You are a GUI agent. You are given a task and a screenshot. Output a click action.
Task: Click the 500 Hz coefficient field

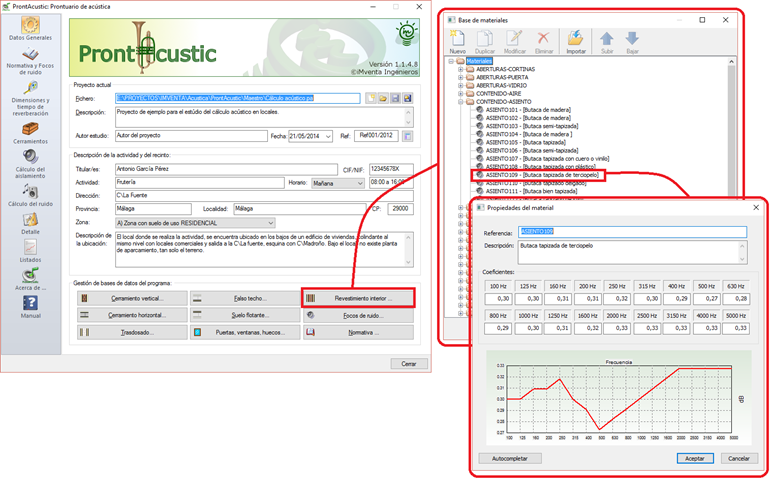click(706, 299)
